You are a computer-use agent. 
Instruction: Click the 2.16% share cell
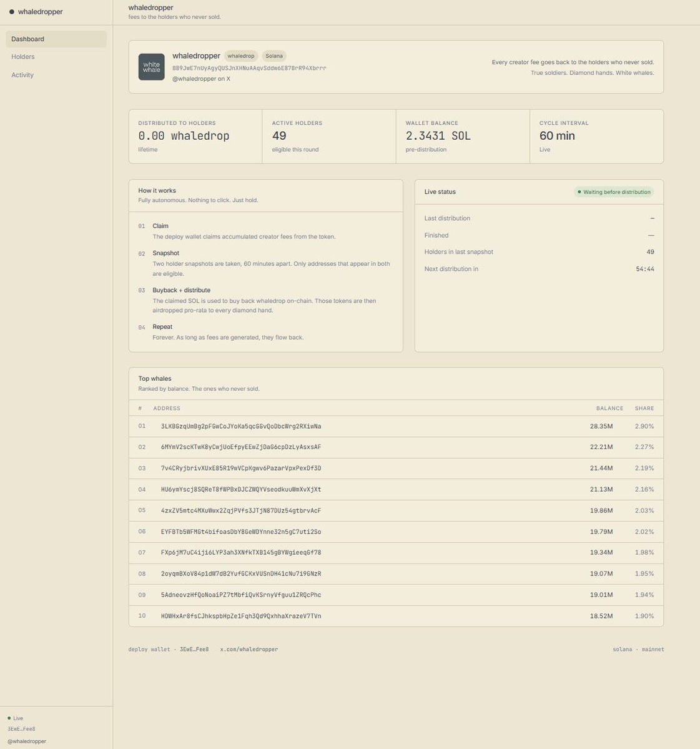click(x=644, y=489)
